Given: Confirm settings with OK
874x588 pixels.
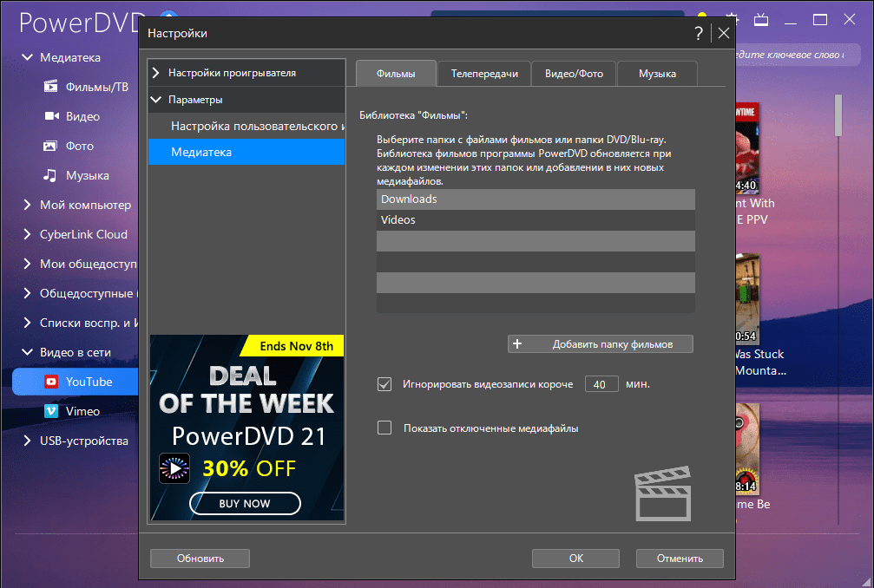Looking at the screenshot, I should tap(575, 559).
